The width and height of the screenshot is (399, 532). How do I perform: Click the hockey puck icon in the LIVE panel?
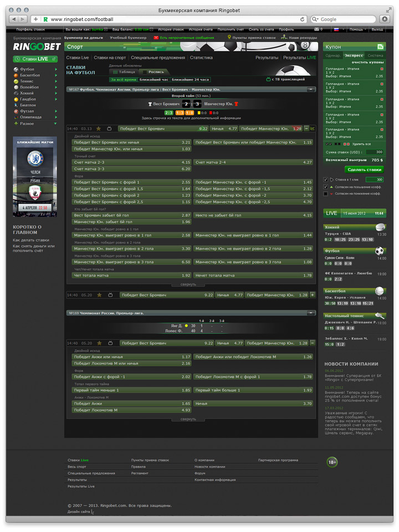click(x=380, y=227)
